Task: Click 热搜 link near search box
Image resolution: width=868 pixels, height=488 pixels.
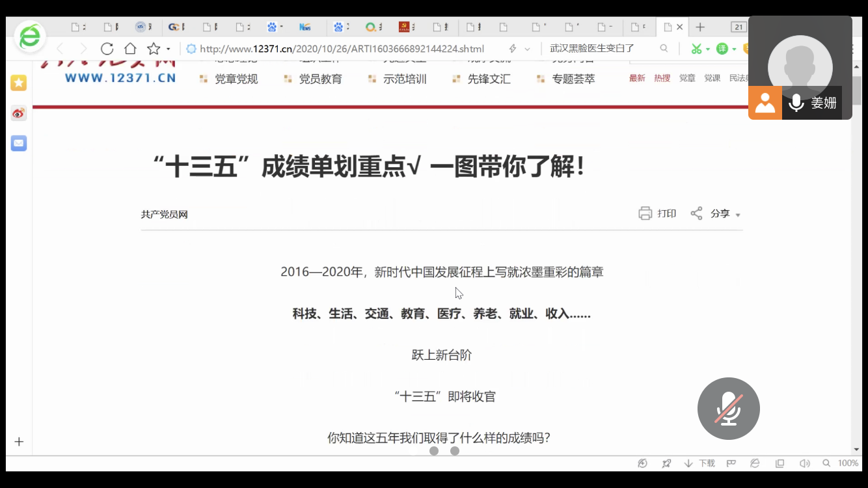Action: tap(662, 78)
